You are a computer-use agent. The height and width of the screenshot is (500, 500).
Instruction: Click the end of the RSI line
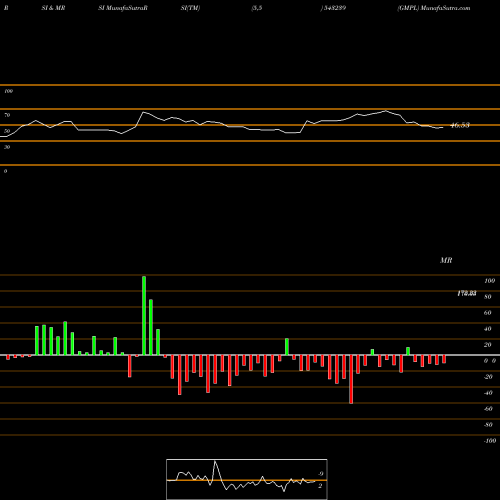point(443,127)
